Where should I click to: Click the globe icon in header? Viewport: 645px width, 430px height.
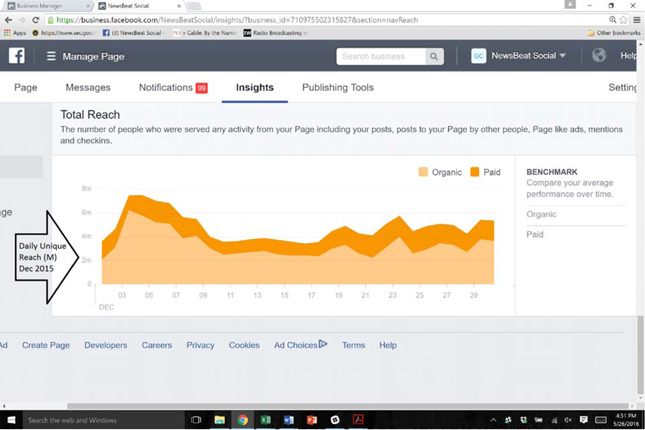599,56
